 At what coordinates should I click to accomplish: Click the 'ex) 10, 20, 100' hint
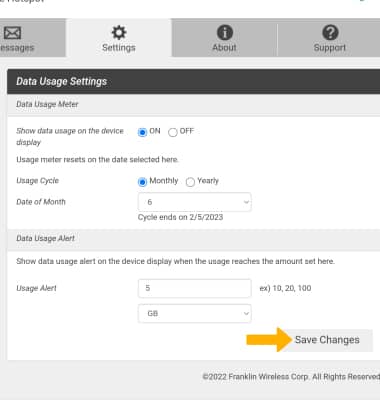point(285,288)
